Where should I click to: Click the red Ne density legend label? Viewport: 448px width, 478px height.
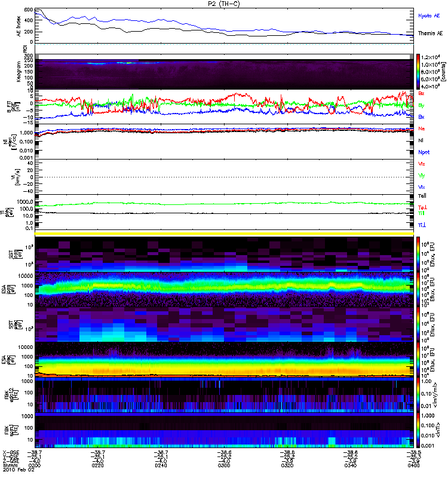421,128
